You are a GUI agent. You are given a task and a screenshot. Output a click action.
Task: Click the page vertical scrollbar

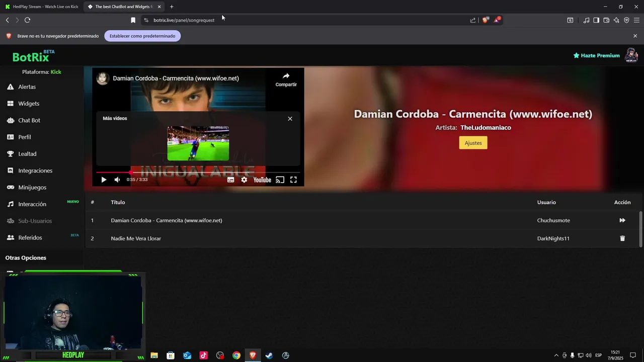coord(640,229)
